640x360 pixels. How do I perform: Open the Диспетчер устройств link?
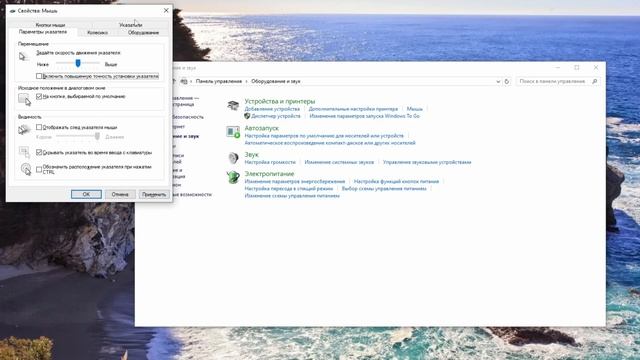pos(276,116)
